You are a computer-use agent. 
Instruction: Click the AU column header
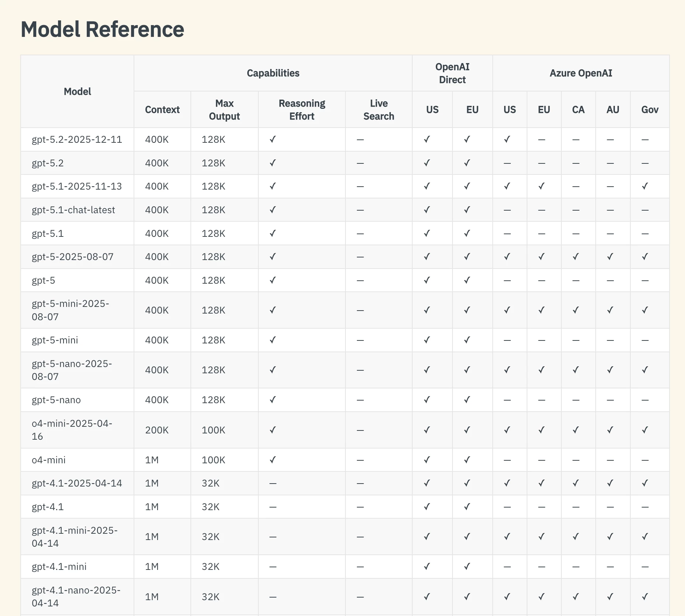[613, 110]
